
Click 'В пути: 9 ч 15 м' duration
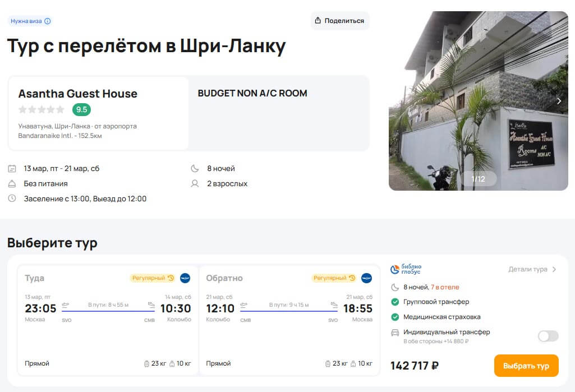289,305
